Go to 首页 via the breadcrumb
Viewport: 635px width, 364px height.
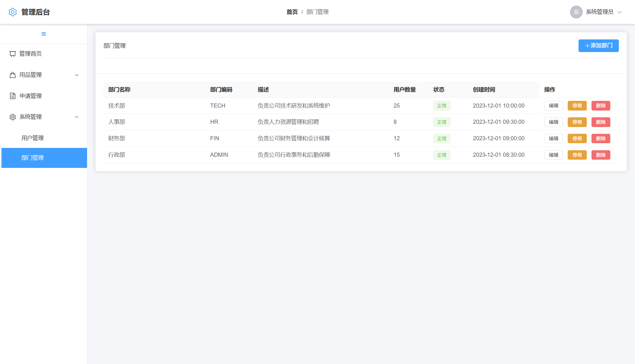292,12
